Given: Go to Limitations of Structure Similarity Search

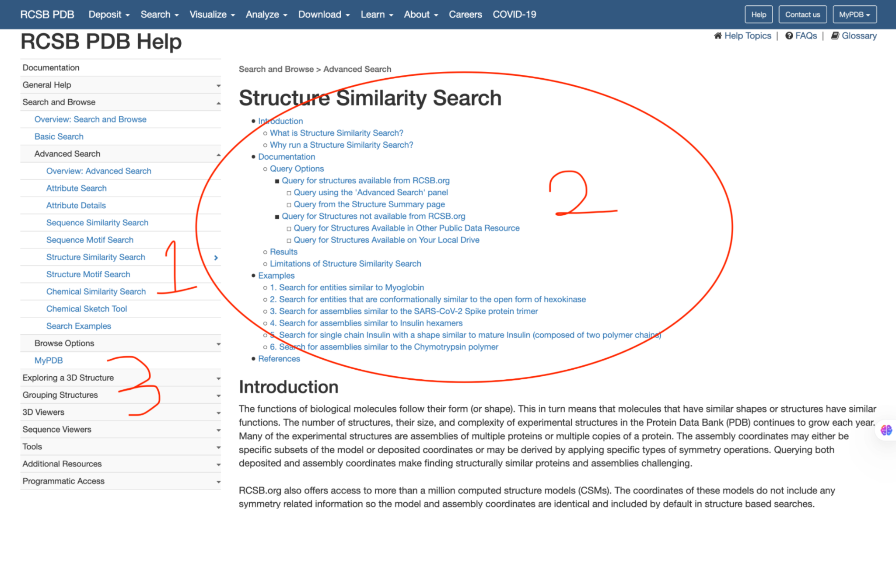Looking at the screenshot, I should tap(345, 263).
